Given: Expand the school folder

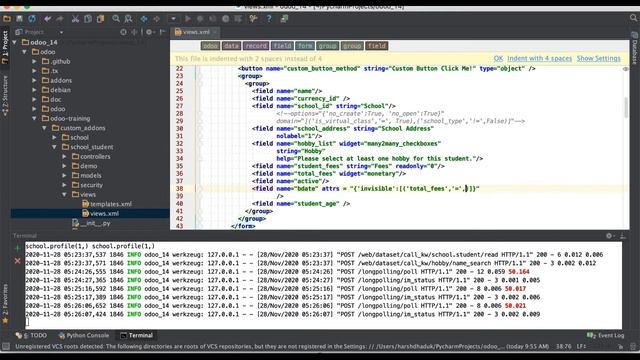Looking at the screenshot, I should 54,138.
